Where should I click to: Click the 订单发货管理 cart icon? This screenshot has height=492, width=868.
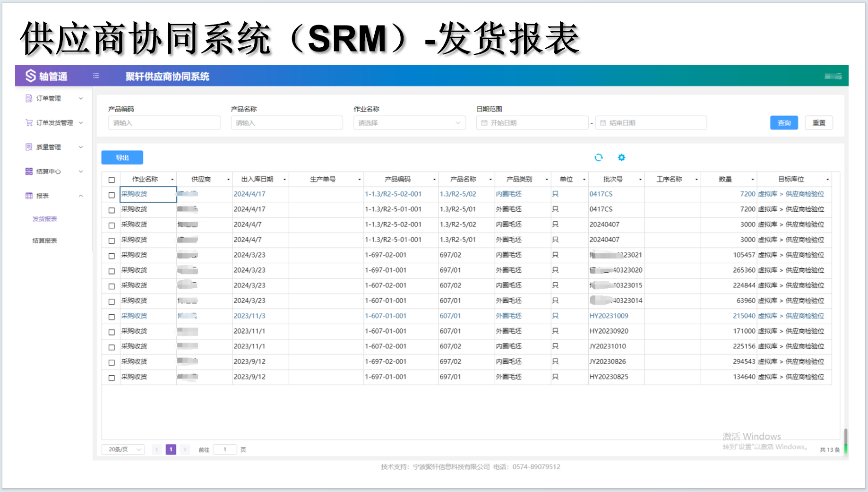(x=29, y=123)
